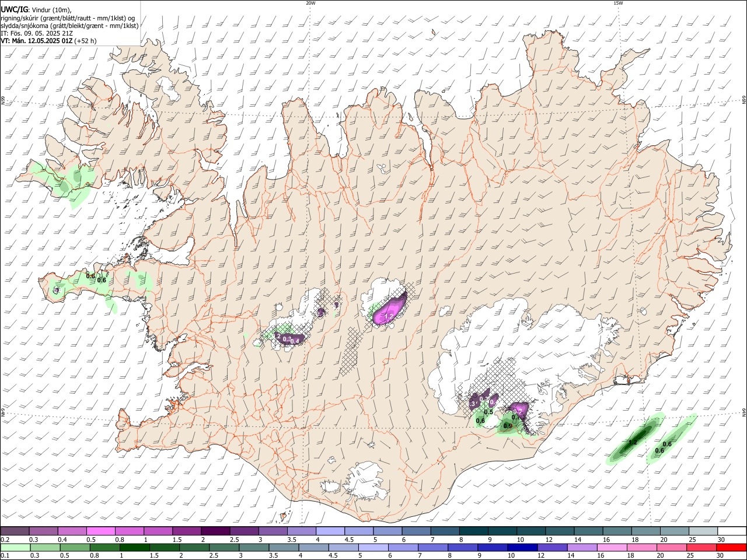Image resolution: width=747 pixels, height=560 pixels.
Task: Pick the grey 20 swatch in the snow scale
Action: point(675,531)
